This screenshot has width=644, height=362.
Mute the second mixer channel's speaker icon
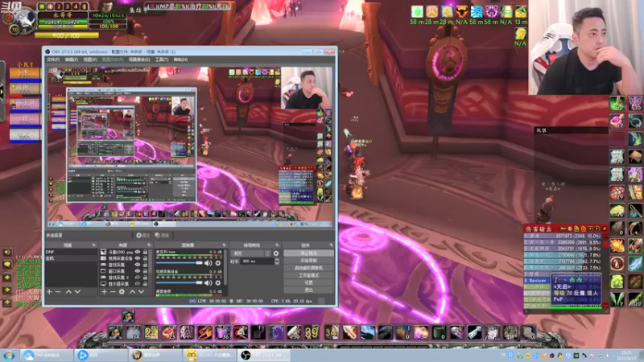click(x=208, y=283)
